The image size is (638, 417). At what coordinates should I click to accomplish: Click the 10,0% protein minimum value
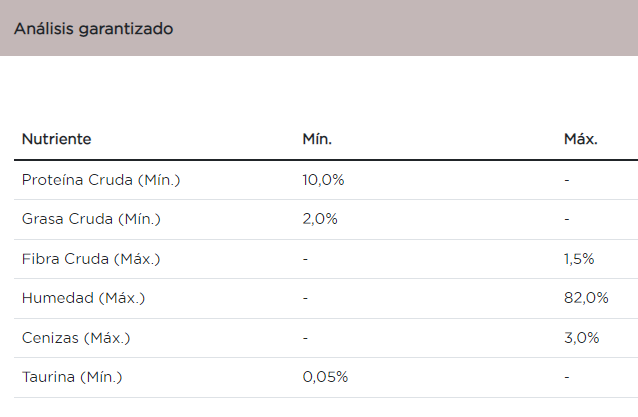click(x=323, y=180)
